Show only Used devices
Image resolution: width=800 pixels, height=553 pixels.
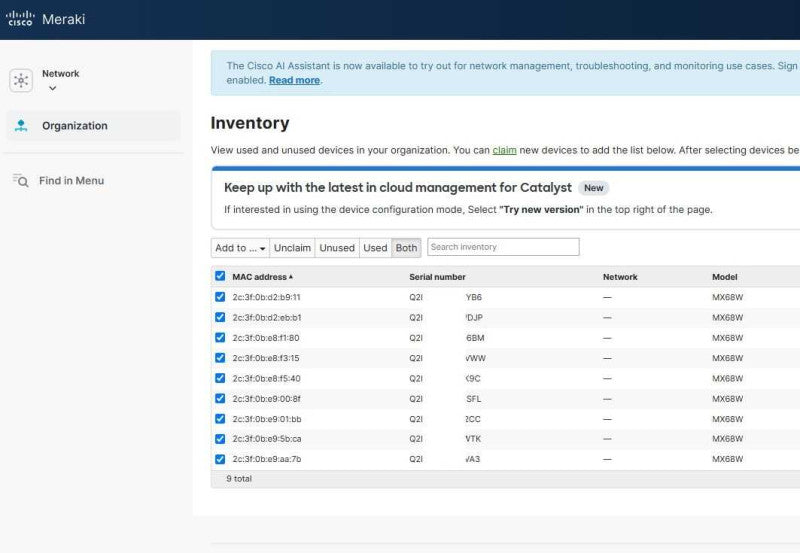coord(375,248)
